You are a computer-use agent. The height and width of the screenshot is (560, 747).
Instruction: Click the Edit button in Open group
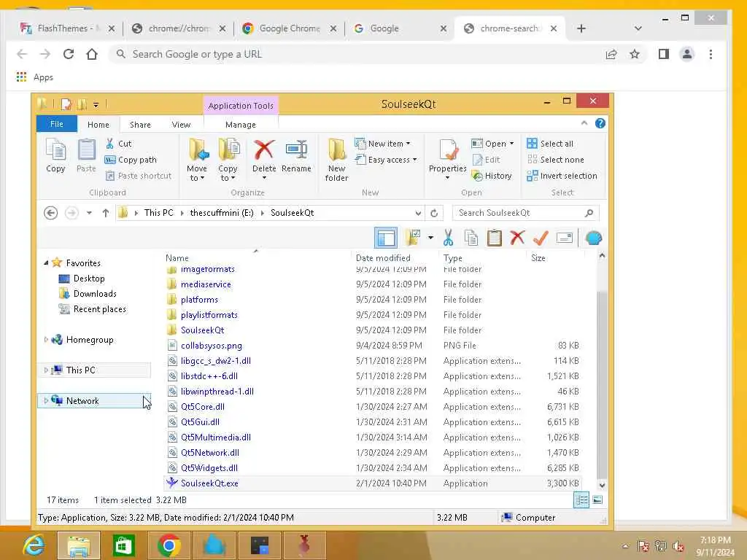click(x=486, y=160)
